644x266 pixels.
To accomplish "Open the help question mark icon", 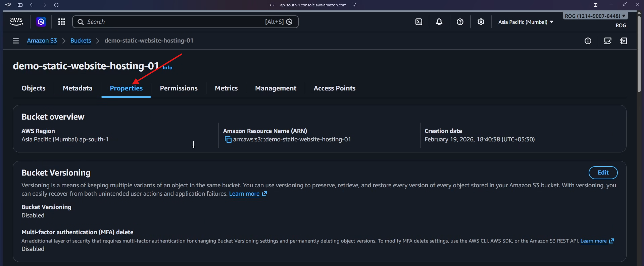I will coord(460,22).
